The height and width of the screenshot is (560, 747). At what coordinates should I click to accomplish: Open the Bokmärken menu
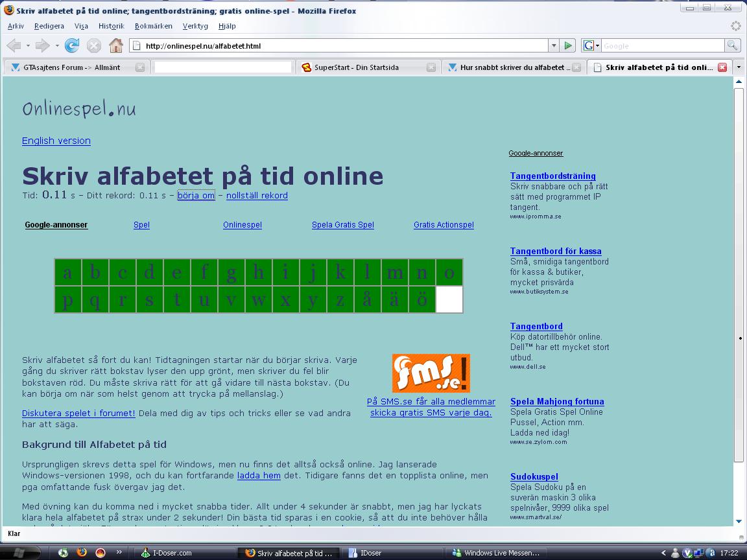tap(154, 26)
